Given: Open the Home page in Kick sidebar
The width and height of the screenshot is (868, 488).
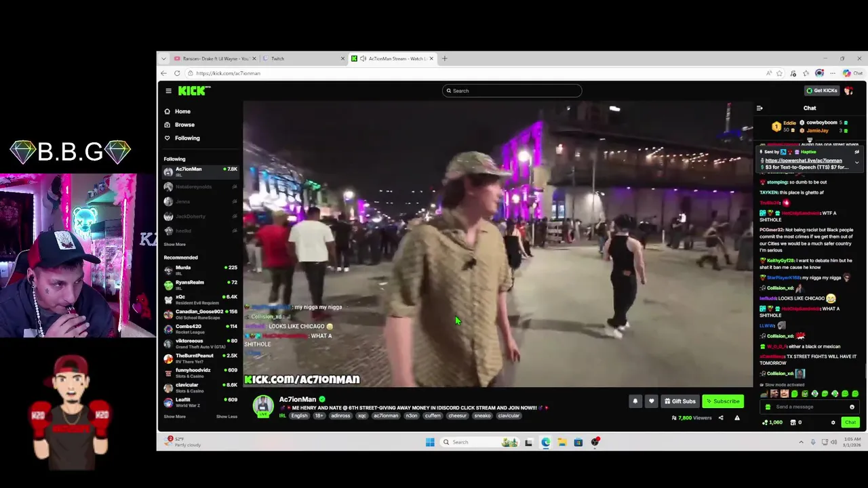Looking at the screenshot, I should click(x=178, y=111).
